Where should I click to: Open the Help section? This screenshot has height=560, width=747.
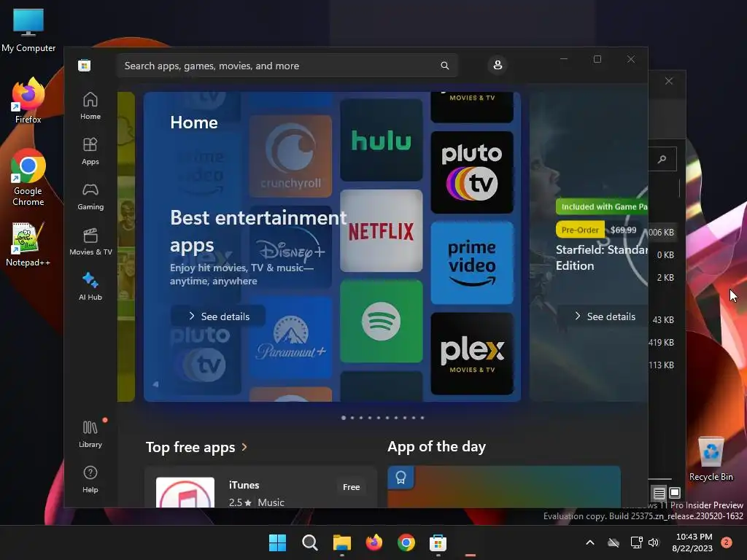pyautogui.click(x=90, y=479)
